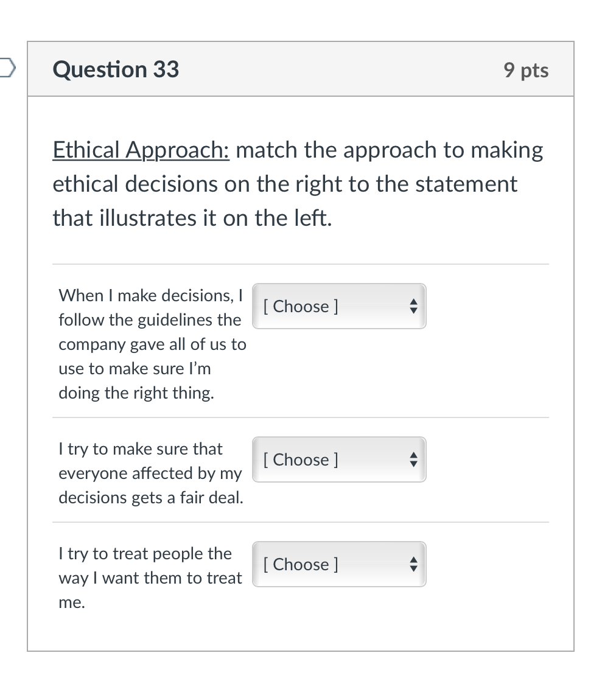Open the dropdown beside the golden rule statement
This screenshot has width=616, height=695.
pos(338,564)
